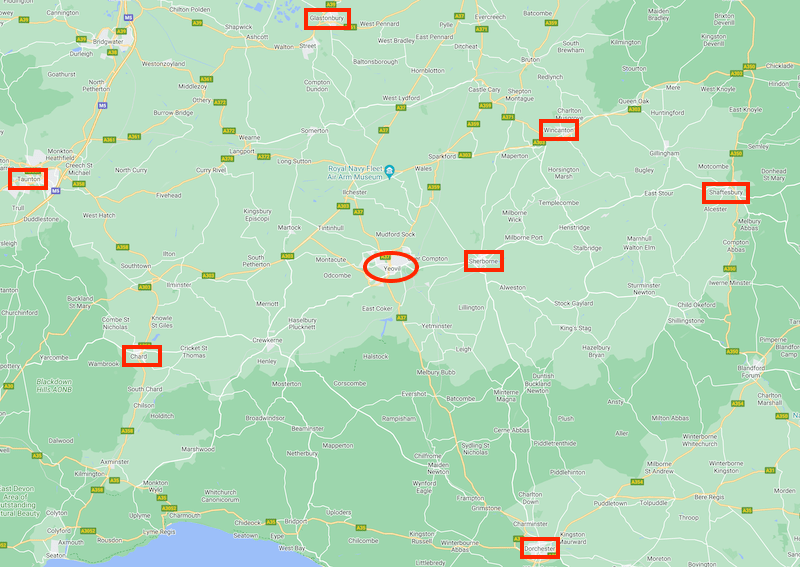This screenshot has width=800, height=567.
Task: Click the A372 road shield near Langport
Action: tap(263, 156)
